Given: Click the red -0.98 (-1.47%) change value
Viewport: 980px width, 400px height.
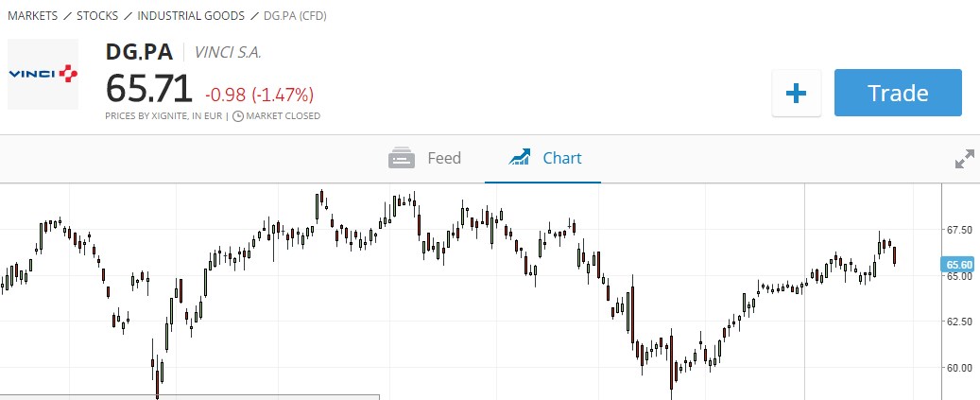Looking at the screenshot, I should click(259, 95).
